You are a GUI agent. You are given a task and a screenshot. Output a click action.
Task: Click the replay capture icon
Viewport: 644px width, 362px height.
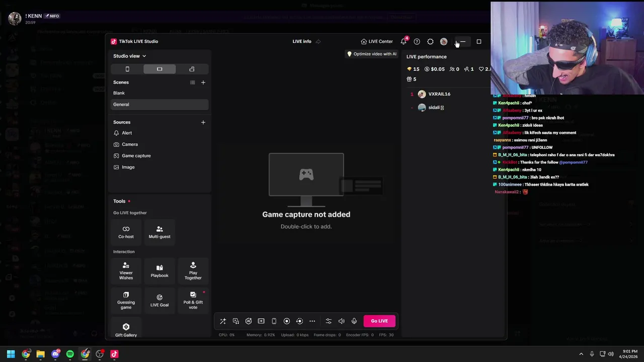299,321
